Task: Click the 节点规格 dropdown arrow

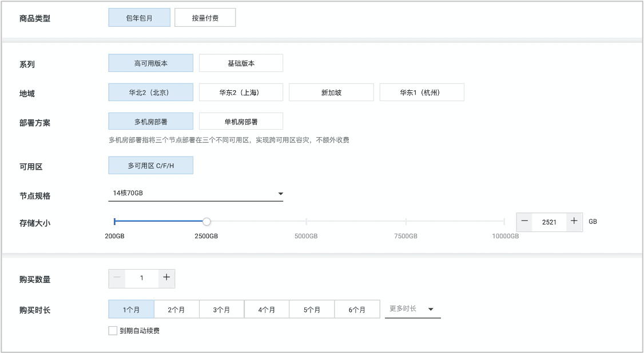Action: 280,194
